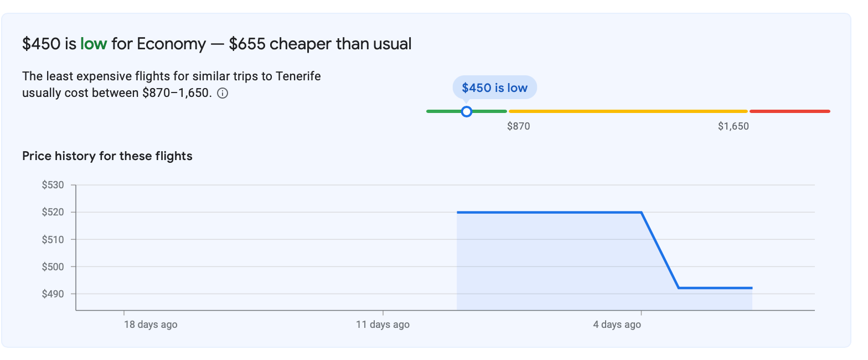Screen dimensions: 868x360
Task: Click the flat $520 section of the price line
Action: point(548,212)
